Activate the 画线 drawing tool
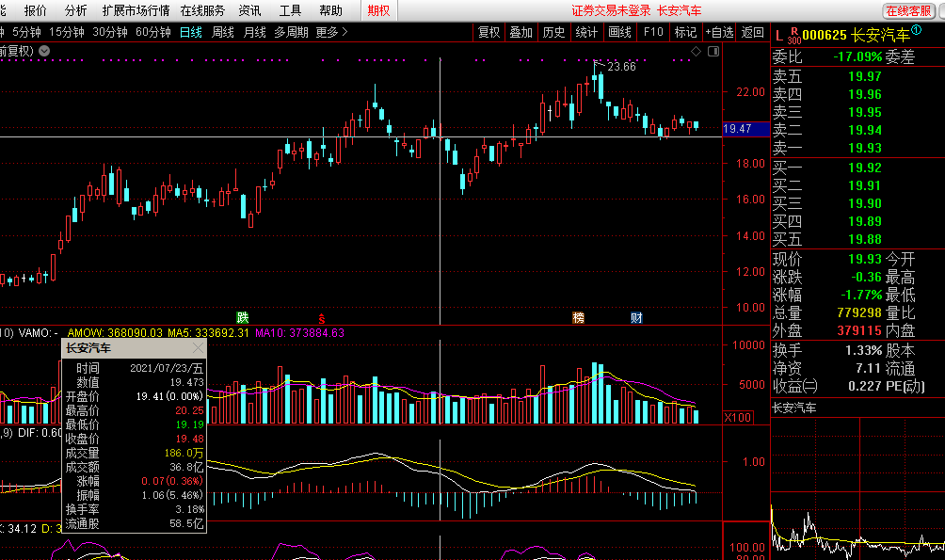The image size is (945, 560). [619, 33]
